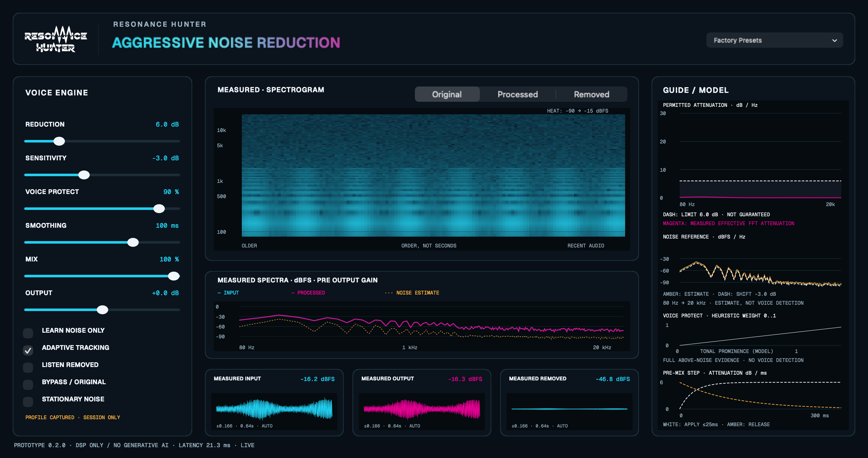Switch spectrogram to Original tab
Screen dimensions: 868x458
447,94
